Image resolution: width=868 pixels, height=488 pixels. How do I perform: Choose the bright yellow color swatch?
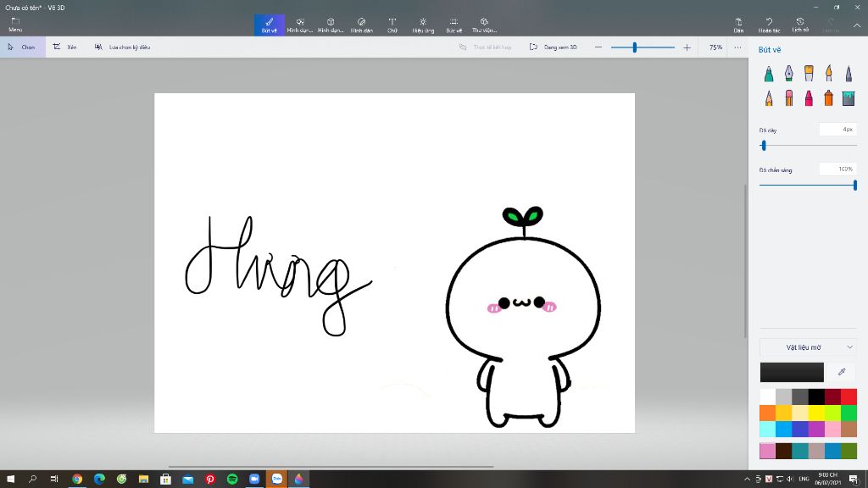[816, 413]
